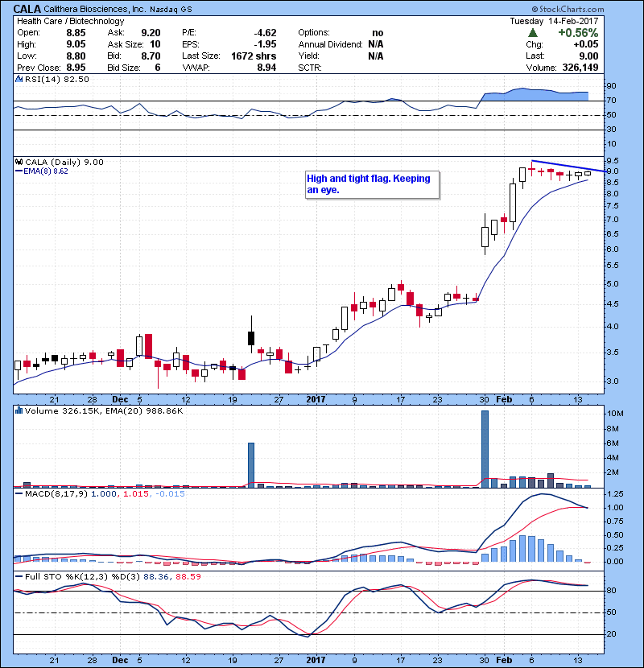The width and height of the screenshot is (644, 668).
Task: Click the Last Size value 1672 shrs
Action: (254, 56)
